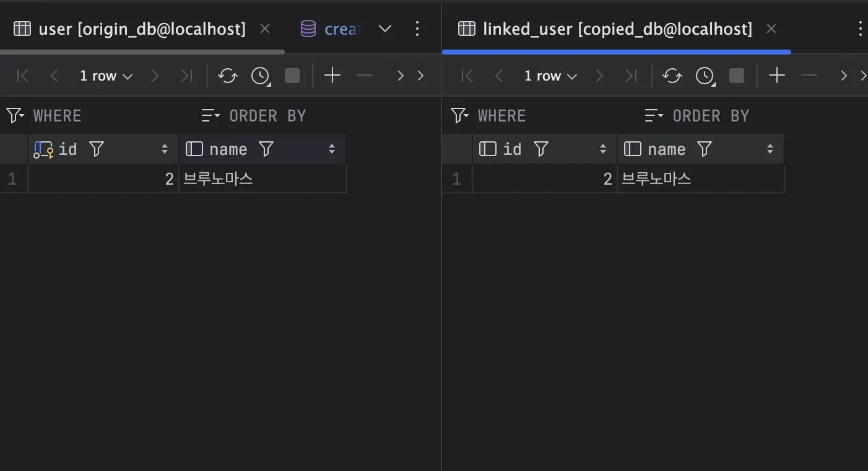
Task: Add a row in the linked_user table
Action: click(x=776, y=76)
